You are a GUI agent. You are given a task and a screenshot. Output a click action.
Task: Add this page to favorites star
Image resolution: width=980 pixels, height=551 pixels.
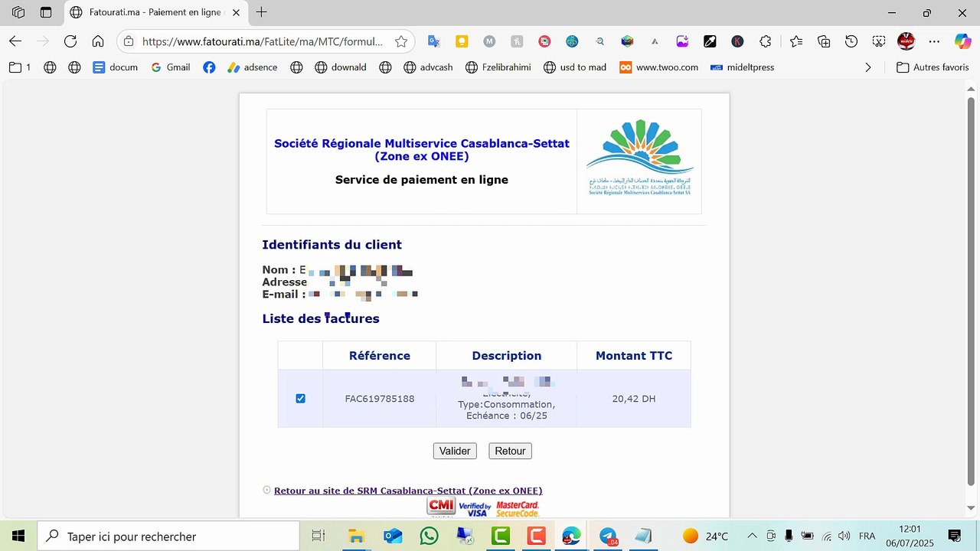click(400, 41)
